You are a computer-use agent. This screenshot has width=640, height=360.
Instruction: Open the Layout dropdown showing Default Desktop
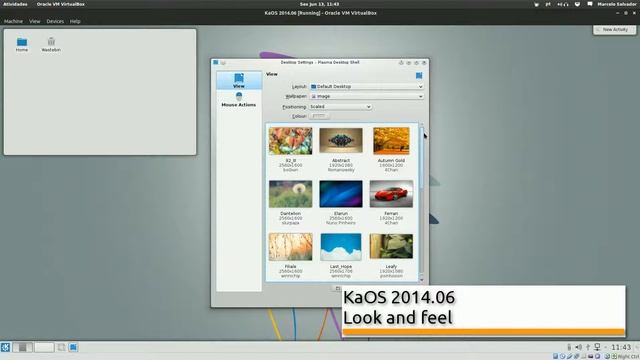pyautogui.click(x=367, y=87)
